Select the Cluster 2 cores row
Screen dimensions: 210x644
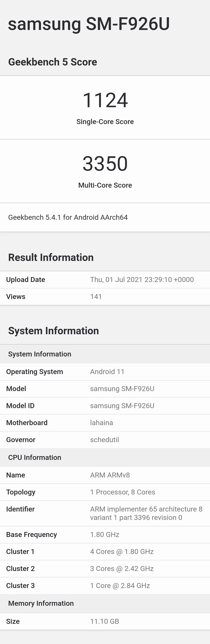pyautogui.click(x=105, y=569)
